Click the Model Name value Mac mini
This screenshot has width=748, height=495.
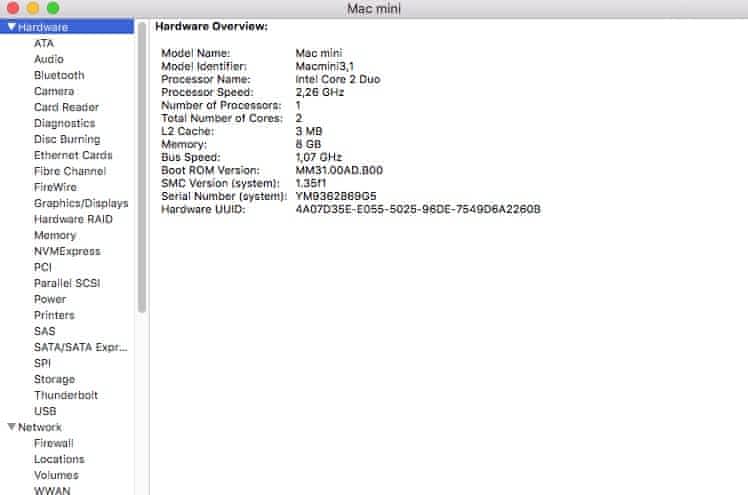[319, 53]
